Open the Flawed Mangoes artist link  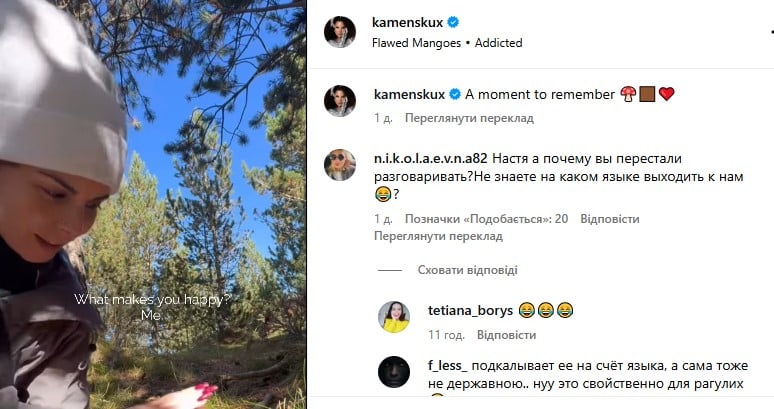(416, 43)
